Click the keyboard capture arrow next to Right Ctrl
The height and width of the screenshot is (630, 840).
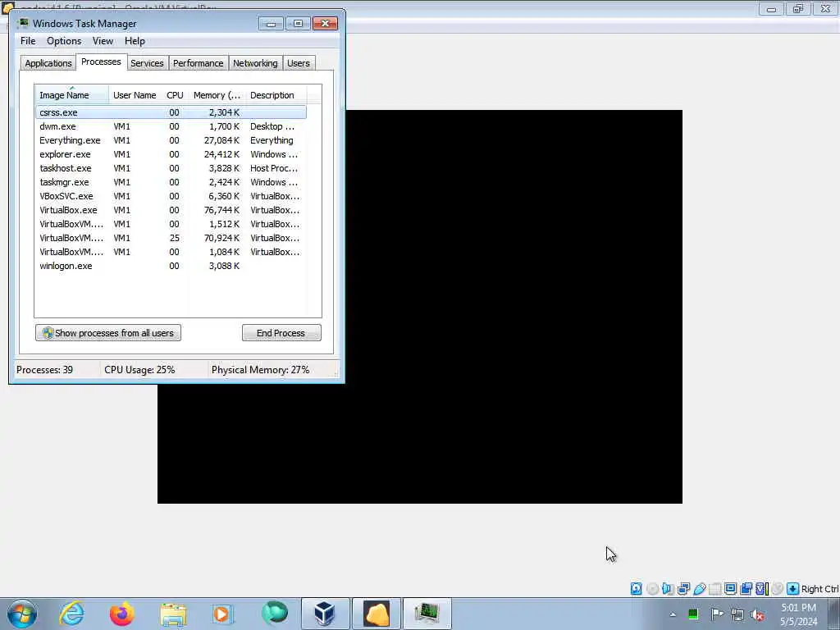[793, 589]
